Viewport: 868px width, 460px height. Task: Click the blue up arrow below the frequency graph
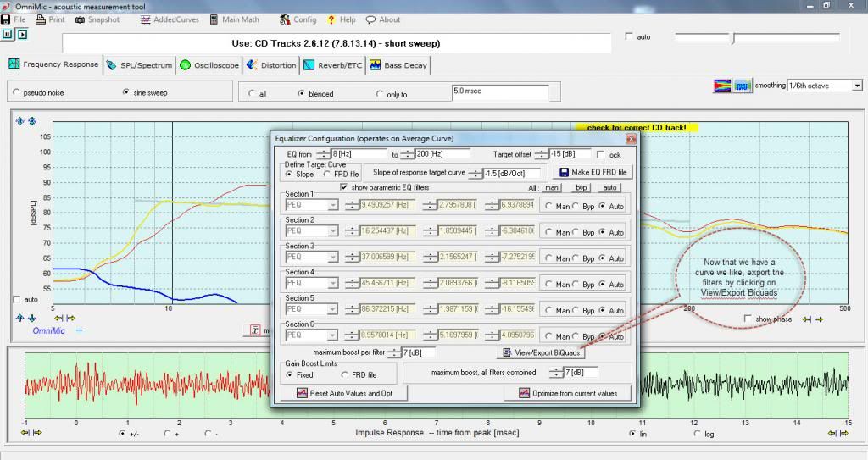[x=20, y=319]
